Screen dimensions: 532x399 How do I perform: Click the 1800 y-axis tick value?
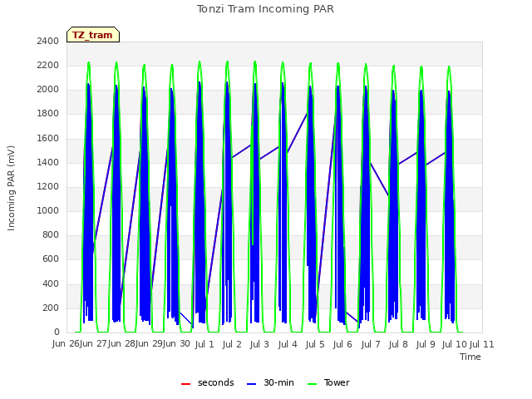pyautogui.click(x=48, y=114)
